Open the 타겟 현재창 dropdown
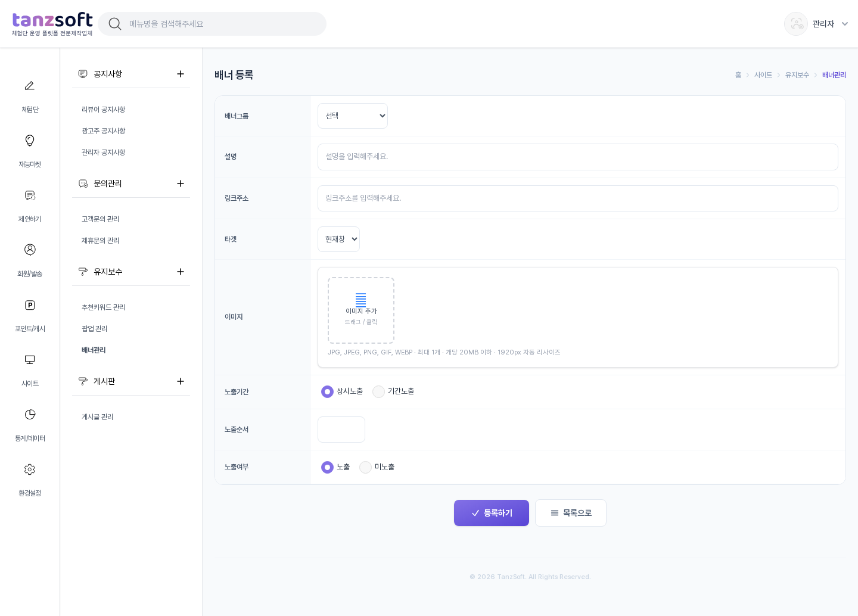Viewport: 858px width, 616px height. coord(338,239)
